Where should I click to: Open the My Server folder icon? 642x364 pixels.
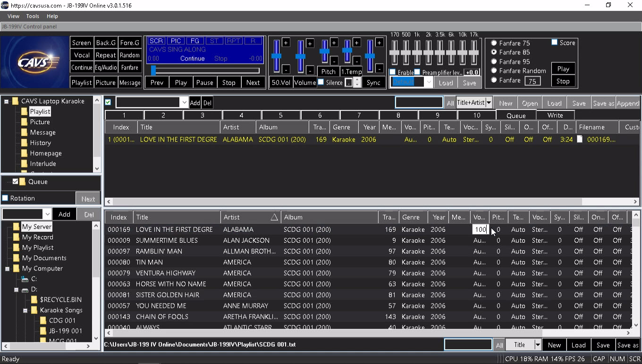[16, 227]
